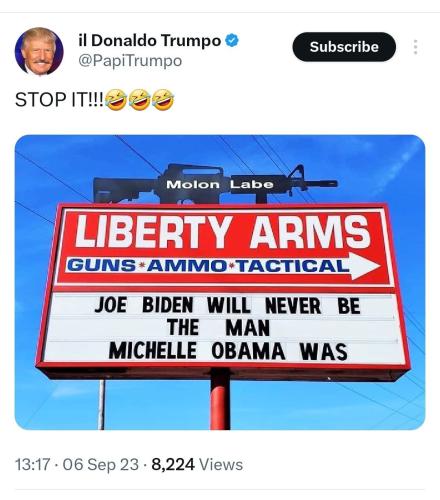Image resolution: width=440 pixels, height=500 pixels.
Task: Click the LIBERTY ARMS heading in the photo
Action: (x=222, y=231)
